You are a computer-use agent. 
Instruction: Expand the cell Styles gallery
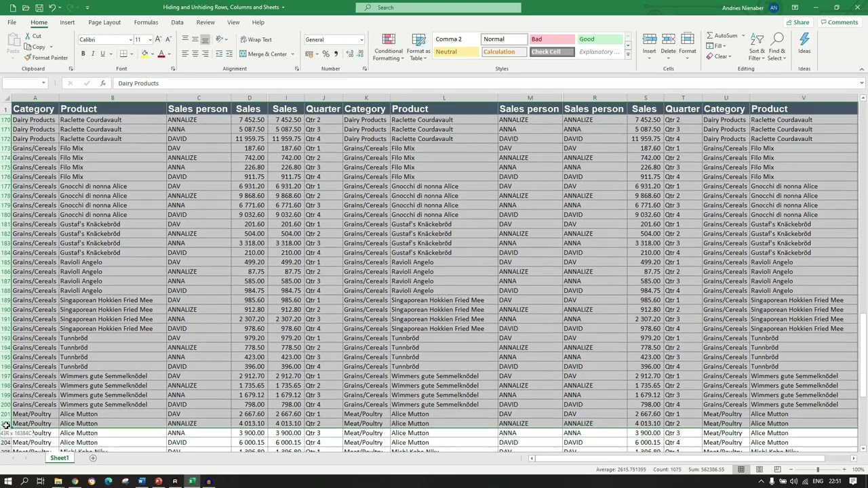pyautogui.click(x=628, y=53)
